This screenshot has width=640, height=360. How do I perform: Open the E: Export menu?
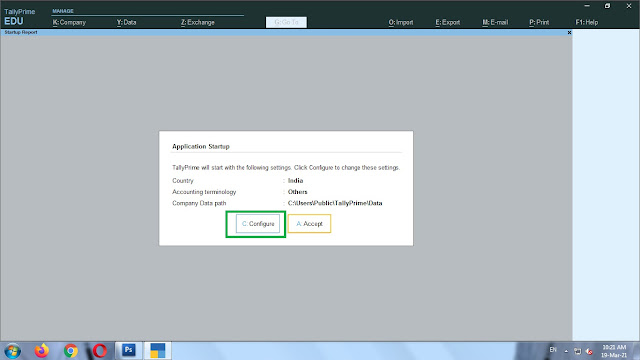tap(448, 22)
